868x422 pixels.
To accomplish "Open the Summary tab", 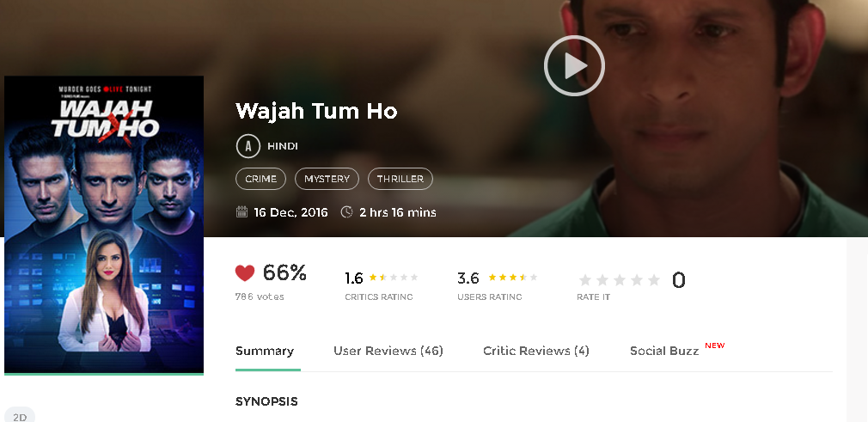I will pos(265,352).
